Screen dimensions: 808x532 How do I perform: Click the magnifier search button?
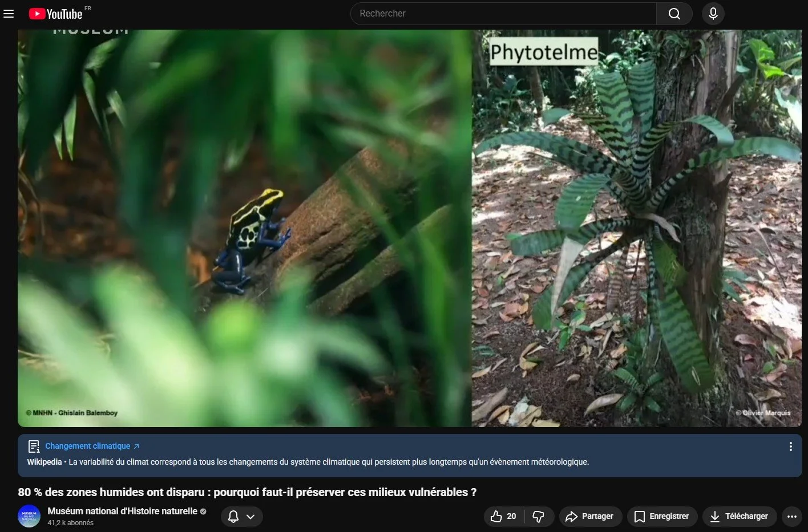coord(674,14)
